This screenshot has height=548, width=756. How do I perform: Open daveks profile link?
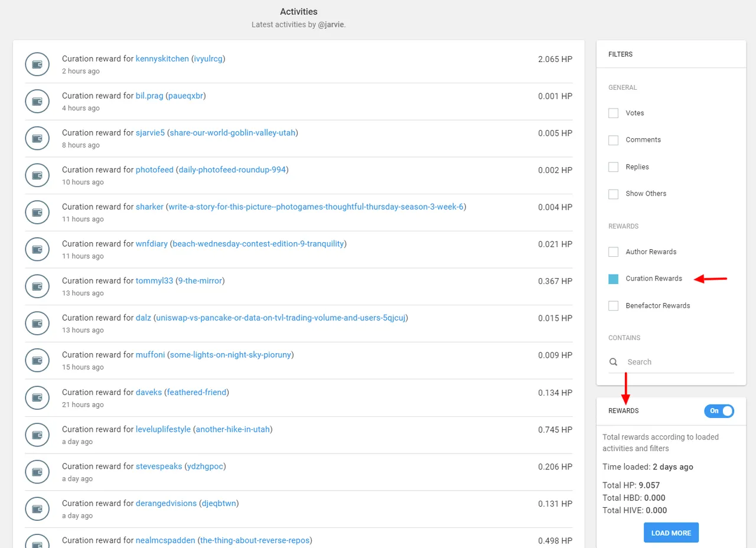pos(149,392)
